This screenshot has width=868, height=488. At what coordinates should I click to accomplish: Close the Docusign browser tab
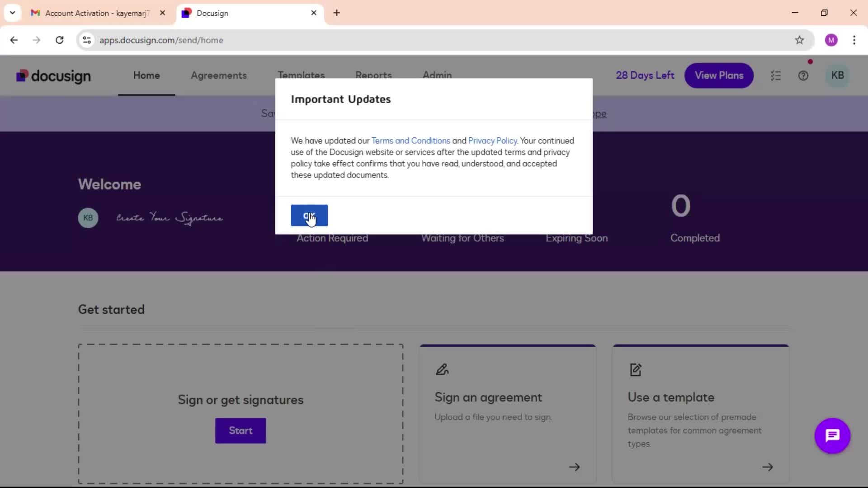[314, 13]
